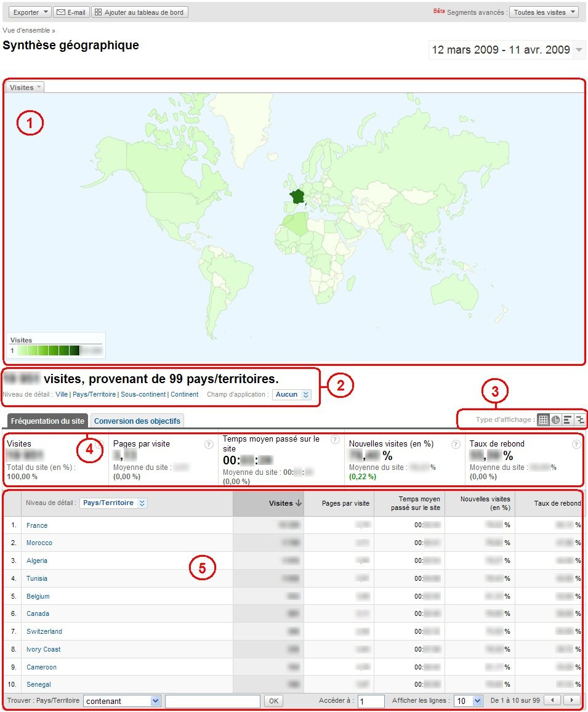The height and width of the screenshot is (712, 588).
Task: Click the Accéder à page number field
Action: (x=371, y=701)
